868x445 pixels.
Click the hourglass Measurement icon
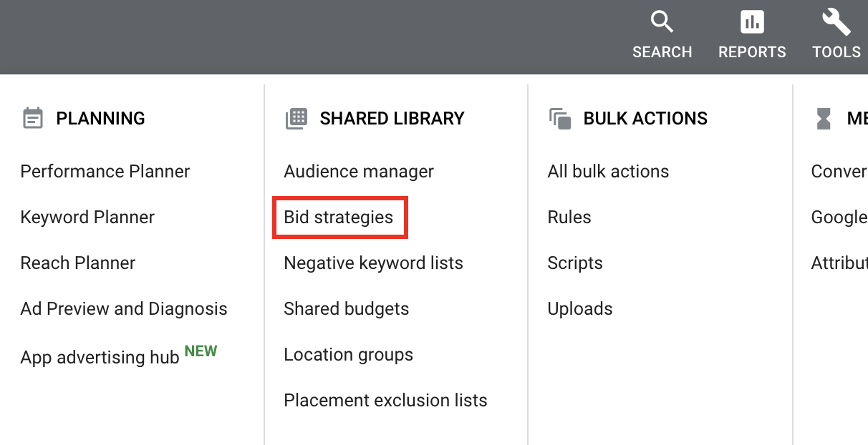824,118
